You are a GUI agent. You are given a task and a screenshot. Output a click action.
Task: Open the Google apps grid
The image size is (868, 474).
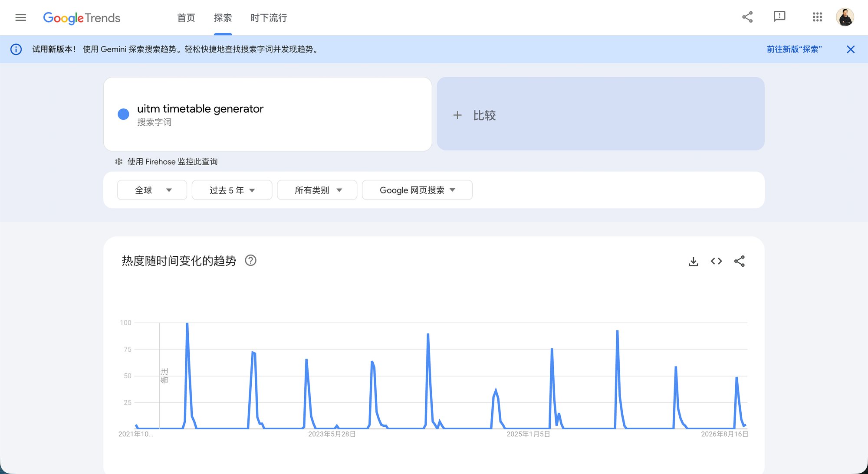click(817, 17)
